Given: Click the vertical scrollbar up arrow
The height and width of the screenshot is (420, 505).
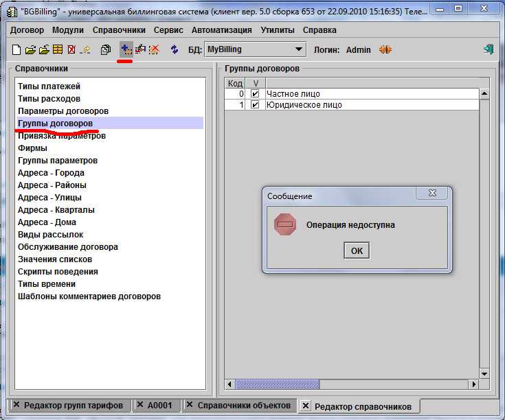Looking at the screenshot, I should 484,94.
